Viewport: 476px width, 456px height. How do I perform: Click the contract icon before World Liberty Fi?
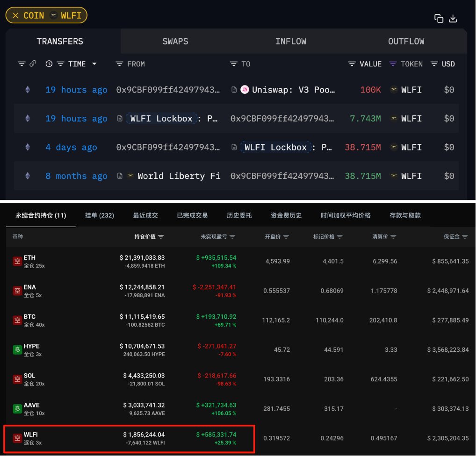120,176
